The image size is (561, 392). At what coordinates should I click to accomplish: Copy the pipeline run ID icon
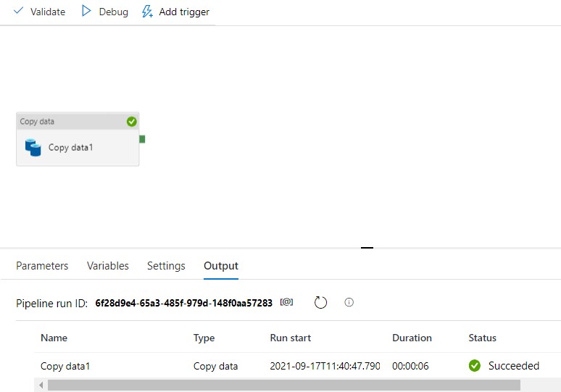point(286,302)
